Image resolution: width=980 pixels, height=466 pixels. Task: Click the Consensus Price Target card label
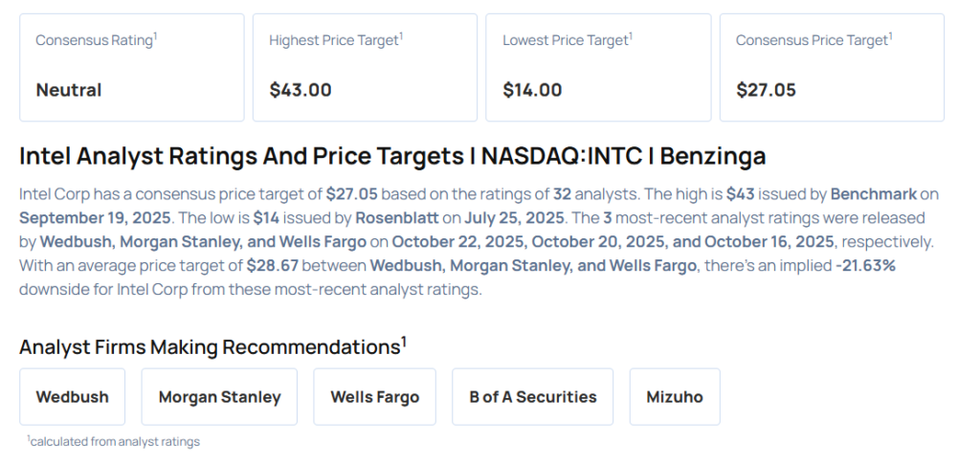[x=813, y=40]
